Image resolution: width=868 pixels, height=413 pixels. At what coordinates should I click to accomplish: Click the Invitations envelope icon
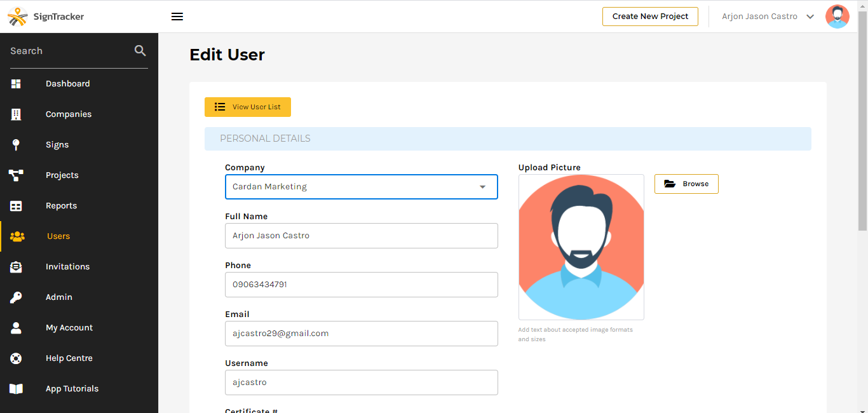click(x=17, y=267)
